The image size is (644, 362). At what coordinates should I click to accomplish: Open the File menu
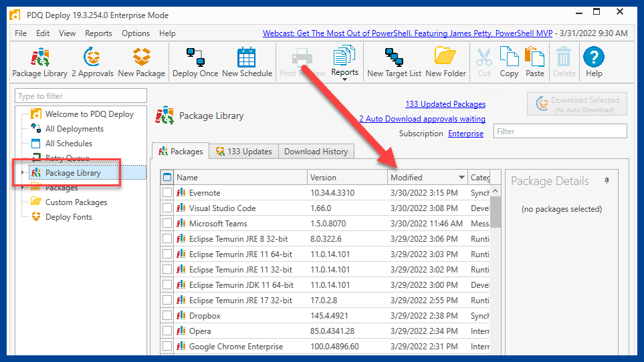pos(21,33)
